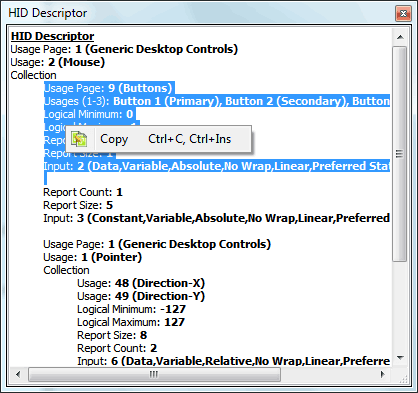Screen dimensions: 418x393
Task: Click the 'Usage: 48 (Direction-X)' line
Action: click(x=141, y=283)
